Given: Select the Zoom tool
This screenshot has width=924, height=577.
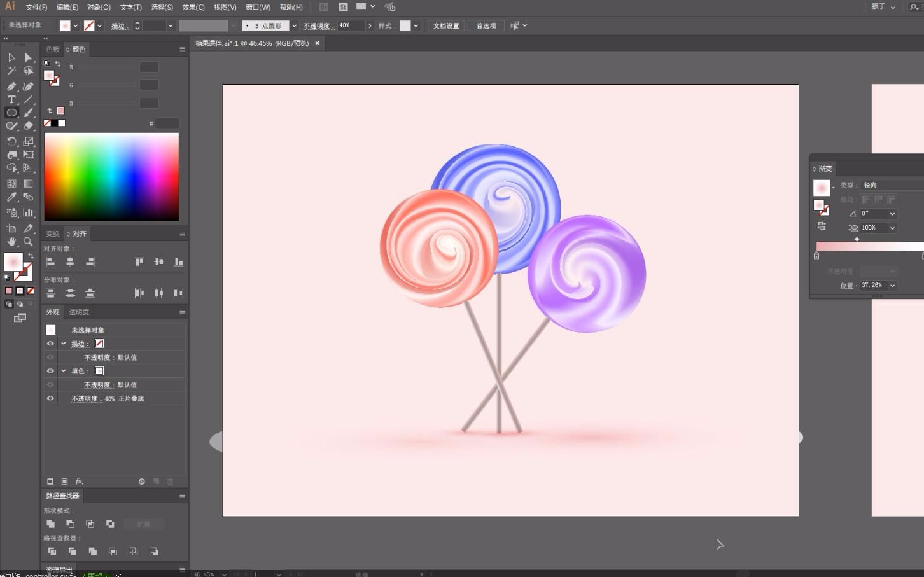Looking at the screenshot, I should [x=29, y=242].
